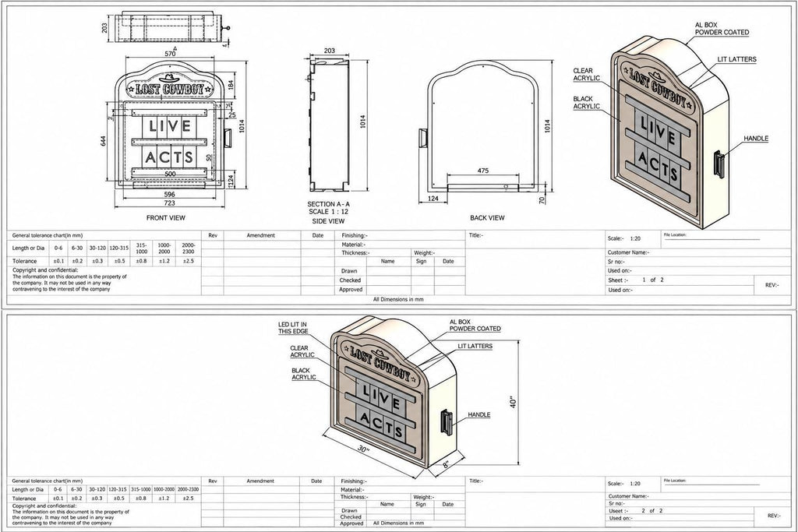
Task: Select the 644 height dimension on front view
Action: 104,141
